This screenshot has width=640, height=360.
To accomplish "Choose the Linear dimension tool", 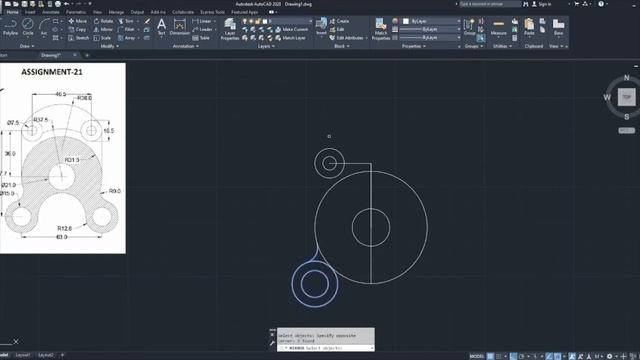I will click(202, 21).
